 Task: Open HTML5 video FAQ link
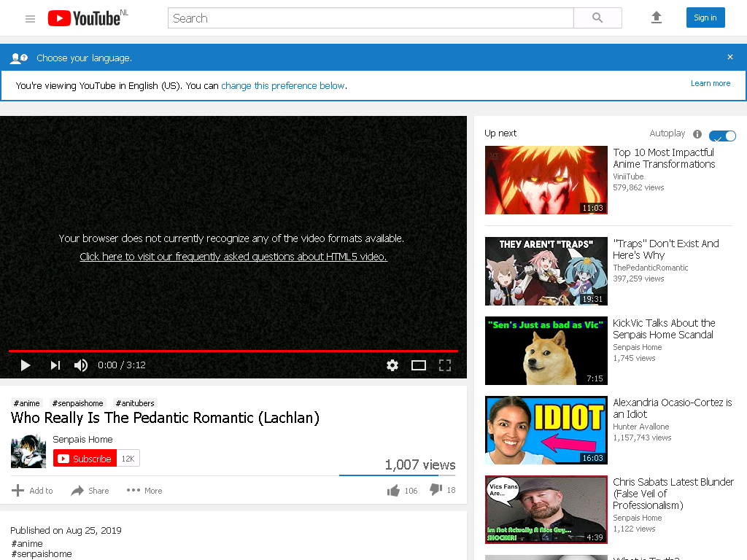(x=233, y=257)
